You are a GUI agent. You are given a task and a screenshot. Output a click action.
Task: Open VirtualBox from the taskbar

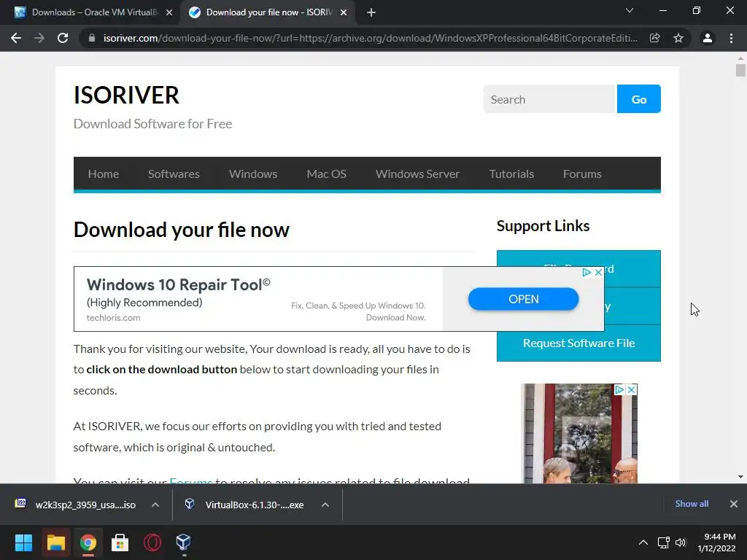tap(183, 542)
